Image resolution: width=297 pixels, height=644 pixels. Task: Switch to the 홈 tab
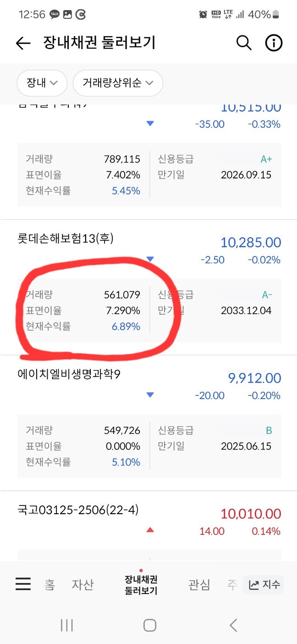(x=49, y=585)
